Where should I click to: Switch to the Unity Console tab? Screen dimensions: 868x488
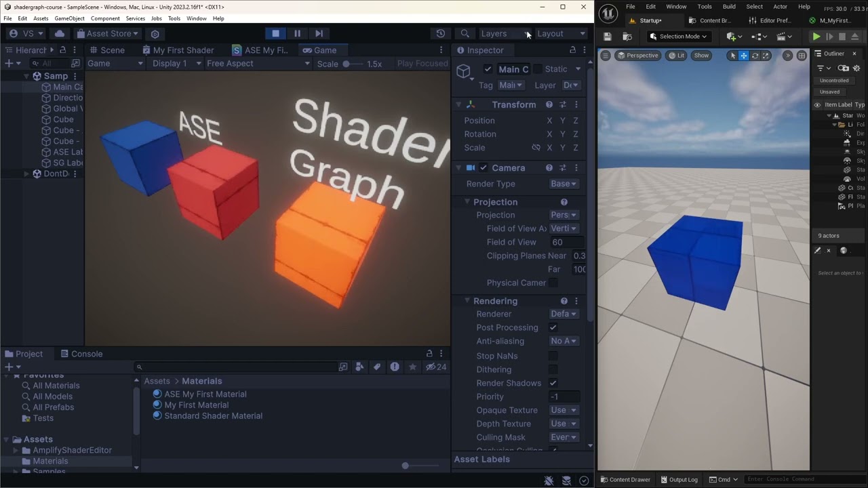pos(81,354)
